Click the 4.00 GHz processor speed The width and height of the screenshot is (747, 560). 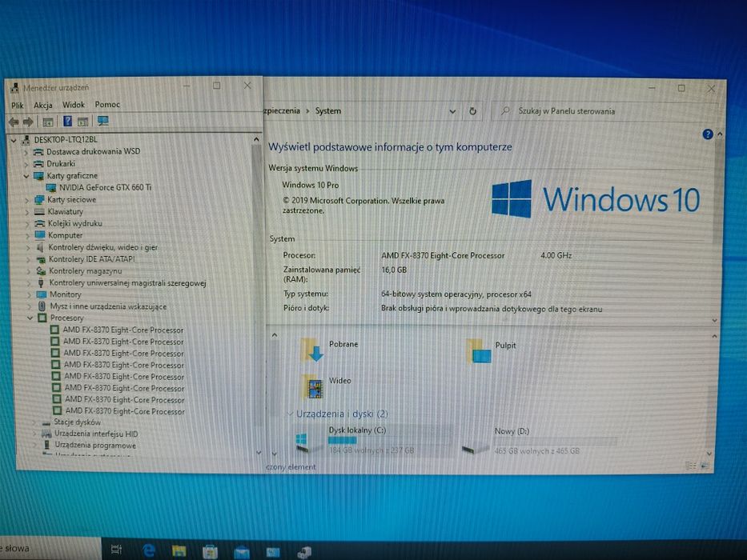556,256
